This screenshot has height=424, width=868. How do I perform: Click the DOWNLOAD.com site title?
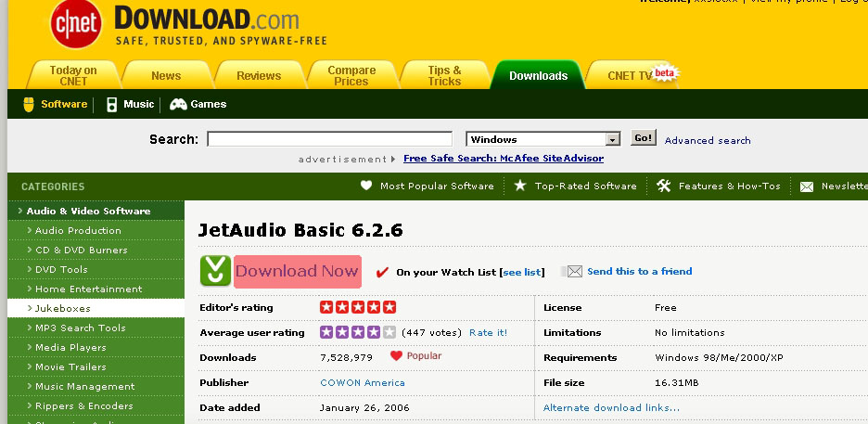(207, 19)
